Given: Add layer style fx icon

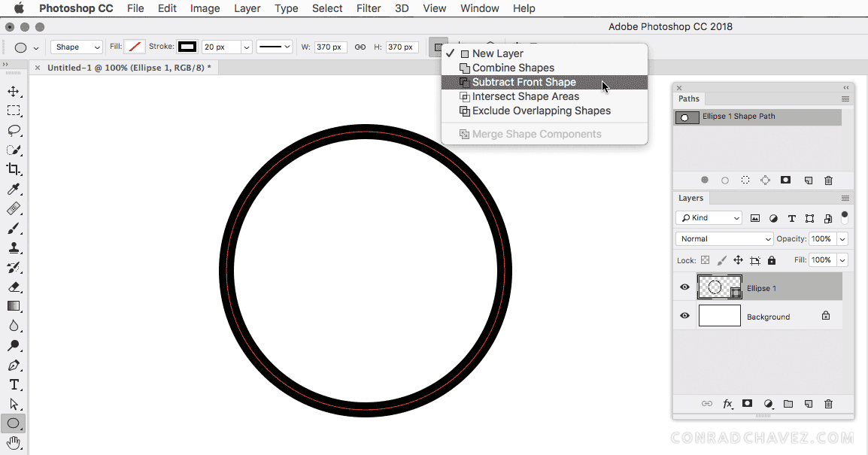Looking at the screenshot, I should (x=728, y=404).
